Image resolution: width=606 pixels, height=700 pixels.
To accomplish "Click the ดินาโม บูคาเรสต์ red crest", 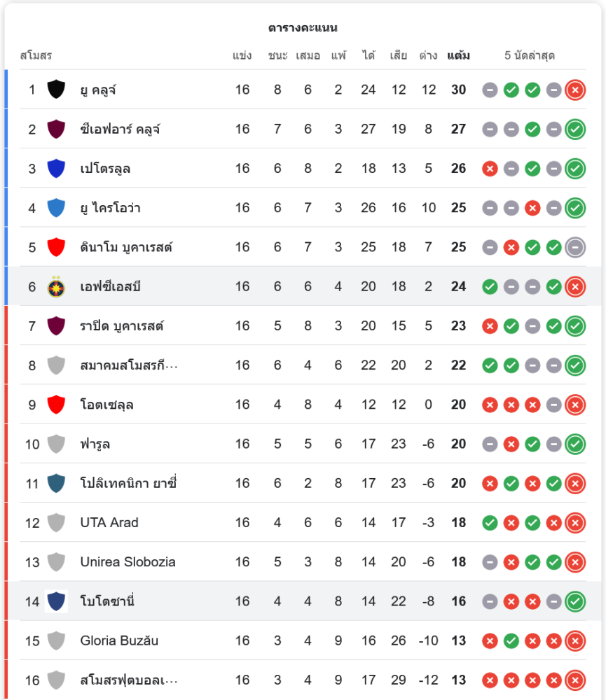I will (x=56, y=247).
